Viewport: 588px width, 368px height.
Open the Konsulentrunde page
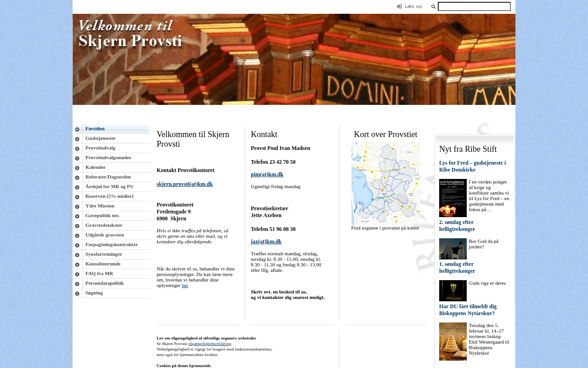point(103,264)
